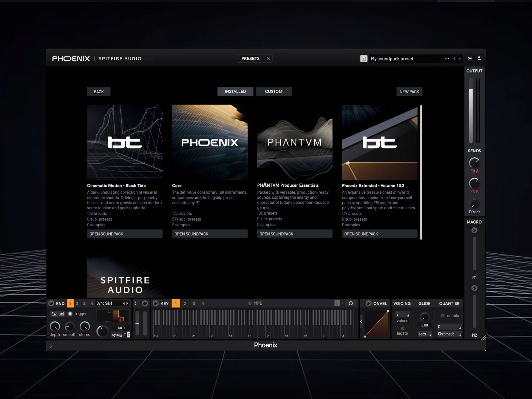This screenshot has height=399, width=532.
Task: Click the ONVEL modulation link icon
Action: click(x=368, y=303)
